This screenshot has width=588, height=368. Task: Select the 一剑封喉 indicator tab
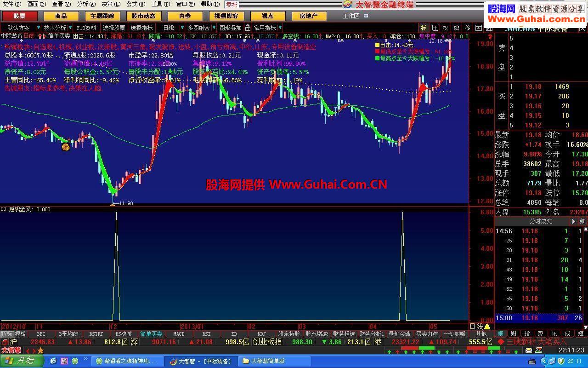[454, 334]
